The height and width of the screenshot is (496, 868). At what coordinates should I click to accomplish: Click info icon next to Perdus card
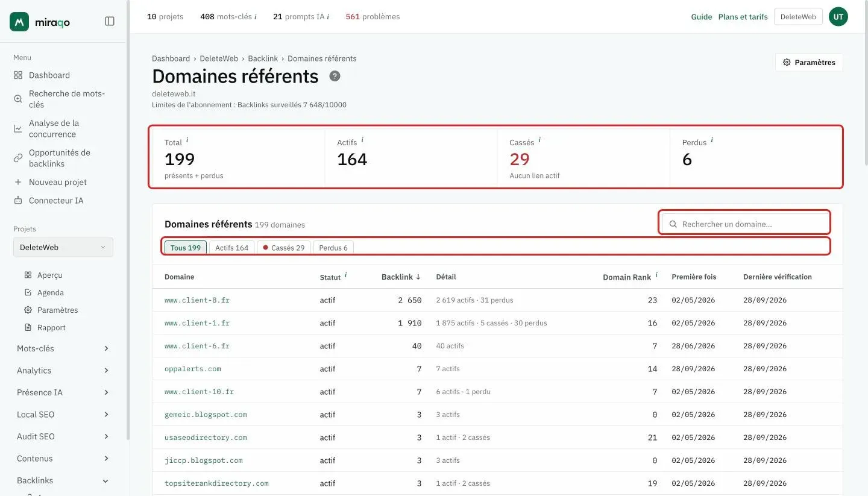pos(712,140)
